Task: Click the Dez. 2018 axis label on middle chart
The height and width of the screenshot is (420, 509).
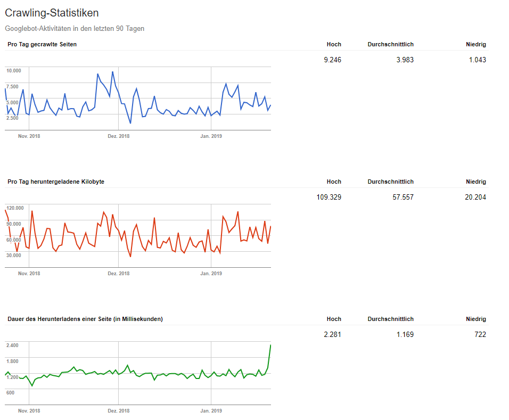Action: point(118,273)
